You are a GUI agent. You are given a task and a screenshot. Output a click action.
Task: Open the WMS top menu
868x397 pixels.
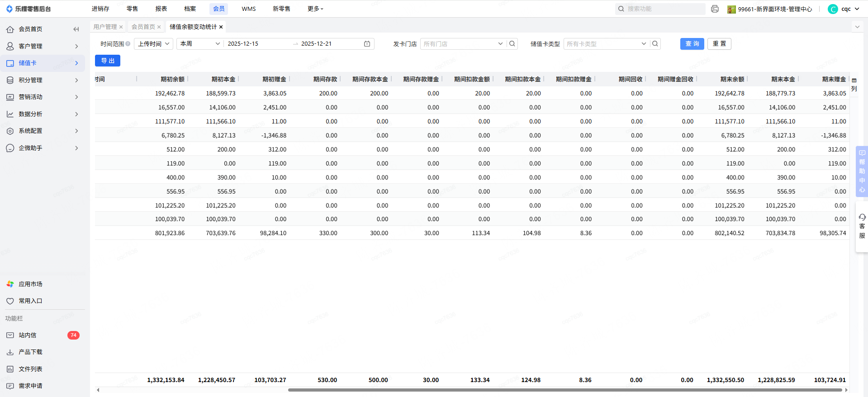click(x=249, y=9)
